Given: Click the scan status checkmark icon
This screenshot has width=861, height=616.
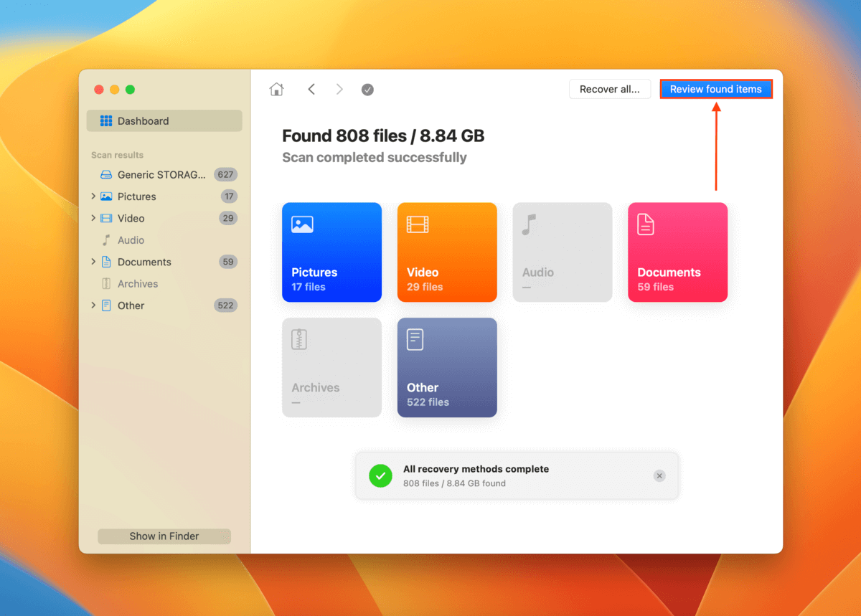Looking at the screenshot, I should pos(367,90).
